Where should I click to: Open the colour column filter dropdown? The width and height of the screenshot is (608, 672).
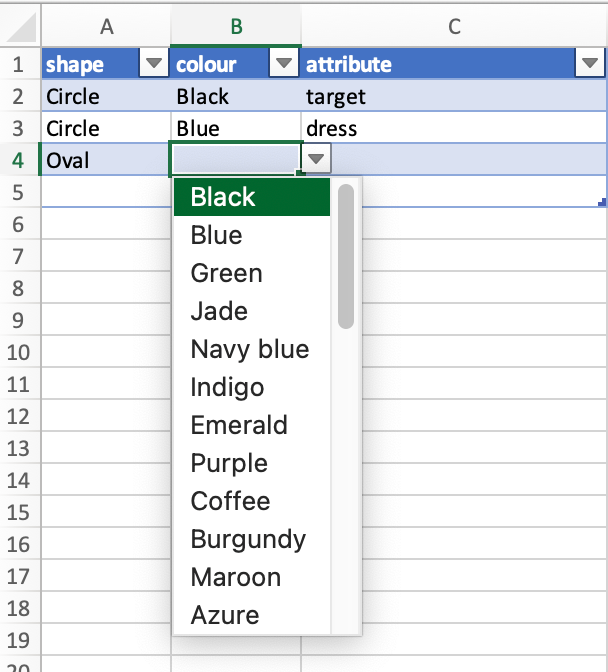284,64
